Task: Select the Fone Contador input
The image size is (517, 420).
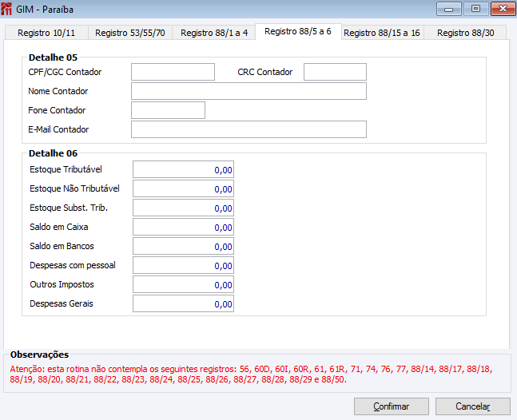Action: [x=168, y=110]
